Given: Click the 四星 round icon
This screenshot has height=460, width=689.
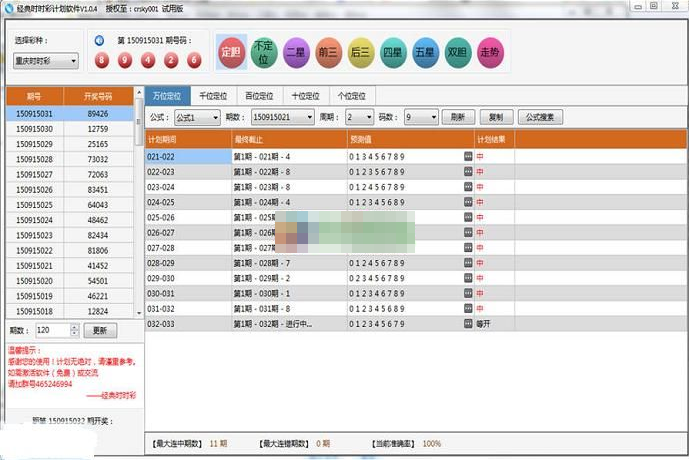Looking at the screenshot, I should [x=394, y=52].
